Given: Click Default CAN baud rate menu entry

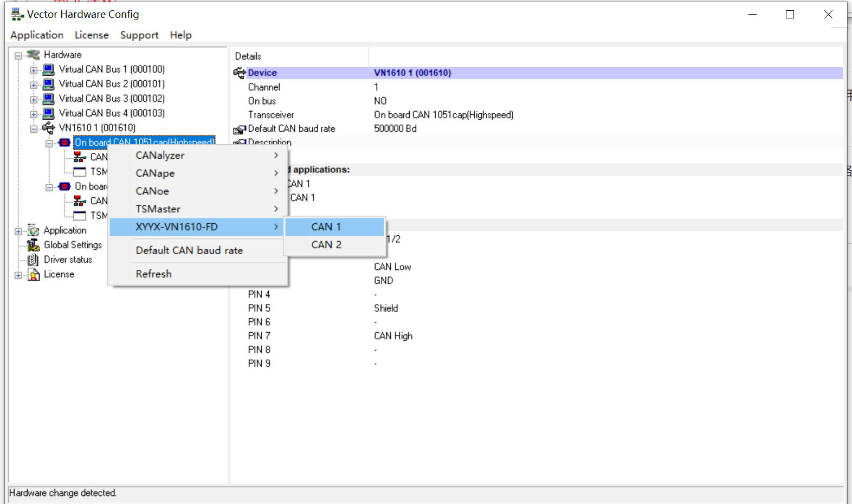Looking at the screenshot, I should pyautogui.click(x=189, y=250).
